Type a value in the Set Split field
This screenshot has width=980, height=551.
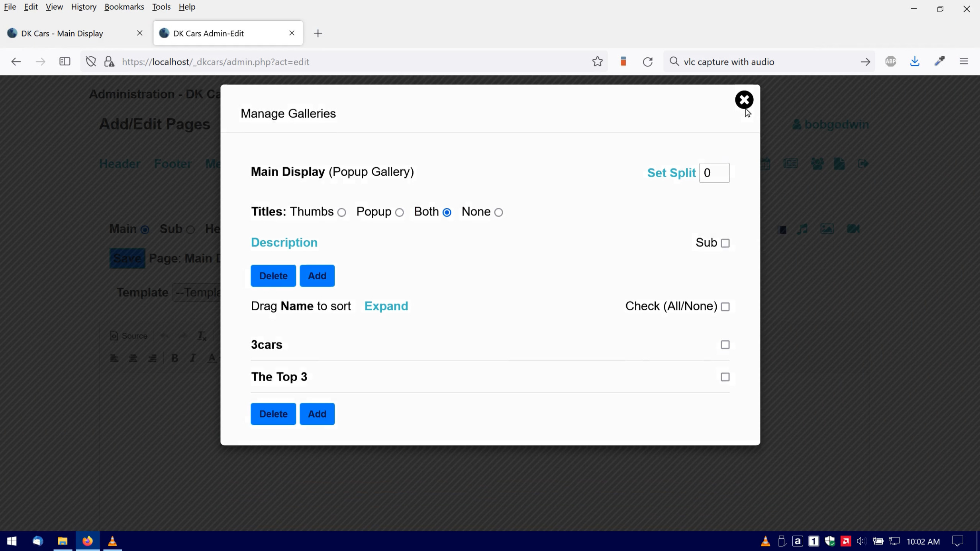tap(714, 173)
